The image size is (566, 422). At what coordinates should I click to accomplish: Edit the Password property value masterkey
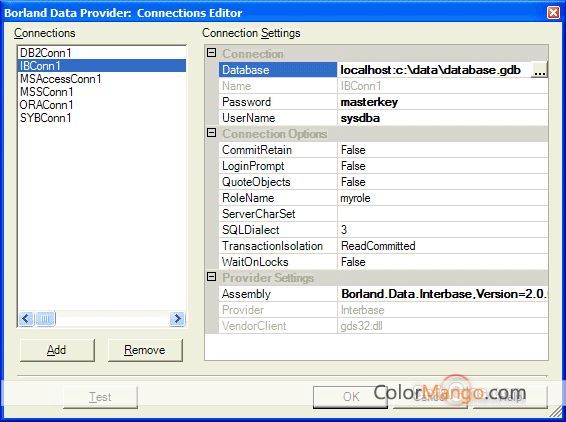pyautogui.click(x=443, y=102)
